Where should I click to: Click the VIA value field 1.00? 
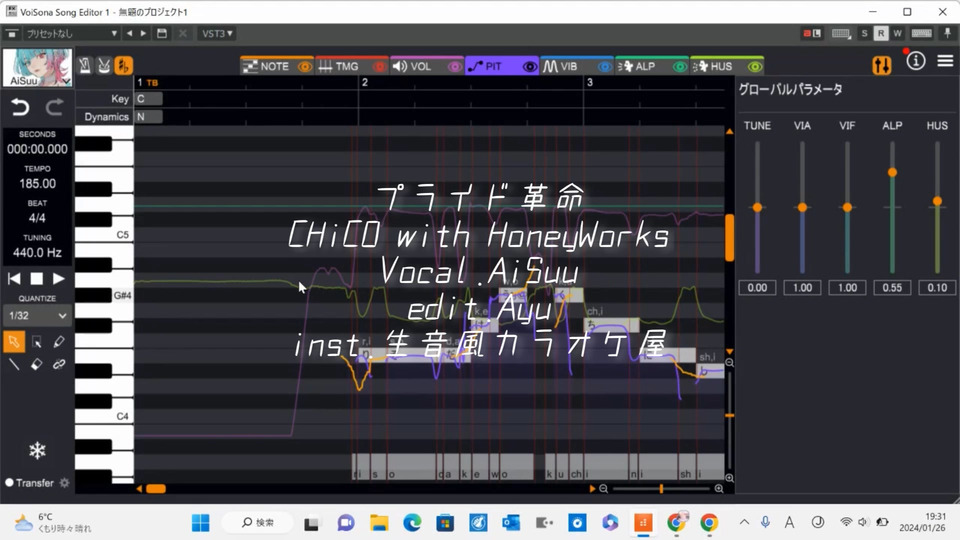[x=802, y=288]
